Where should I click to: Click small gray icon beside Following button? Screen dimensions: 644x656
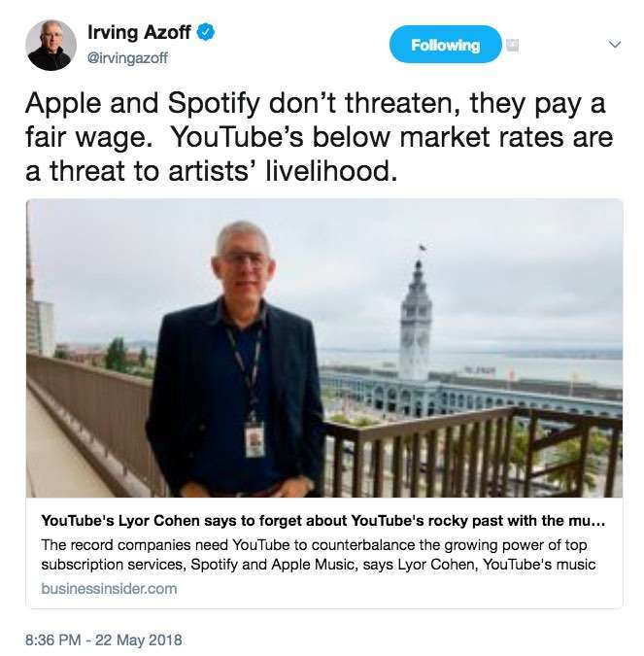pos(513,45)
